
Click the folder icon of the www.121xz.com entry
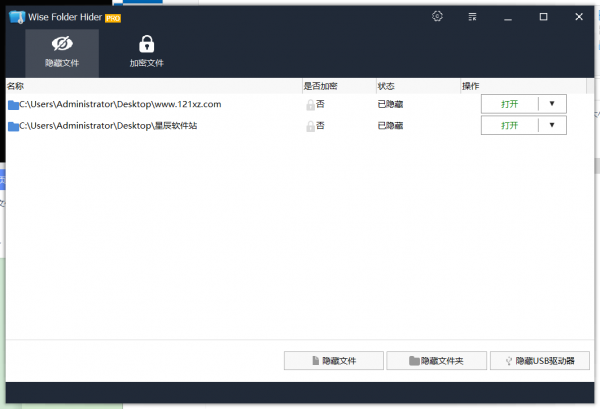point(13,105)
